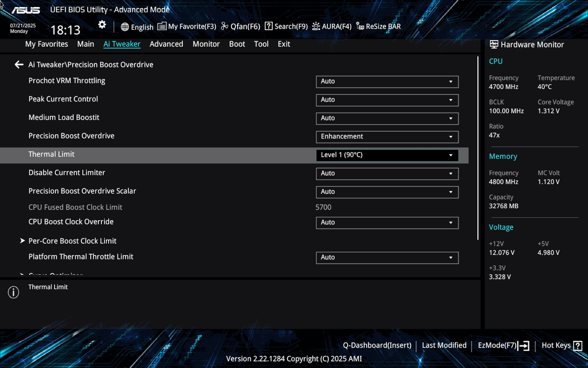Select Peak Current Control label
The image size is (588, 368).
click(x=63, y=99)
